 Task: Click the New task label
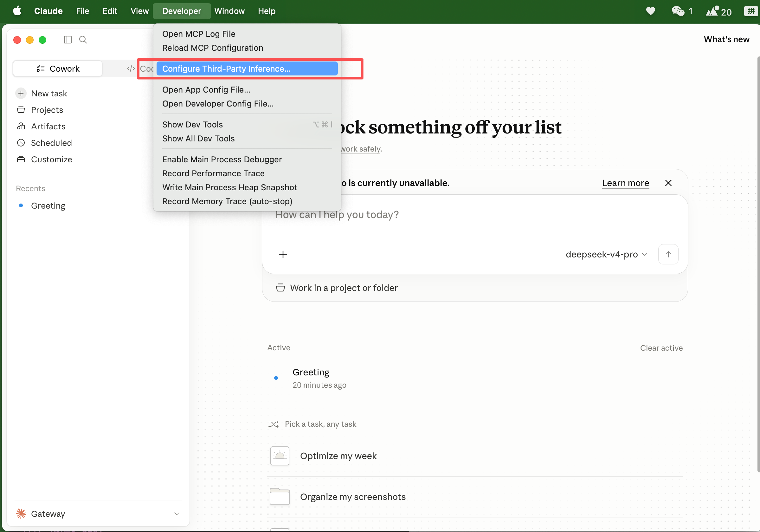pyautogui.click(x=49, y=93)
